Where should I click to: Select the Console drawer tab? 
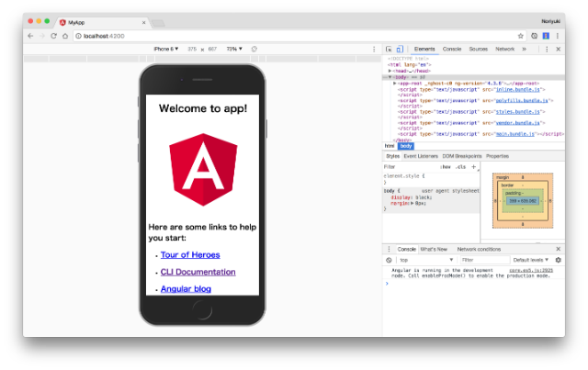[406, 249]
